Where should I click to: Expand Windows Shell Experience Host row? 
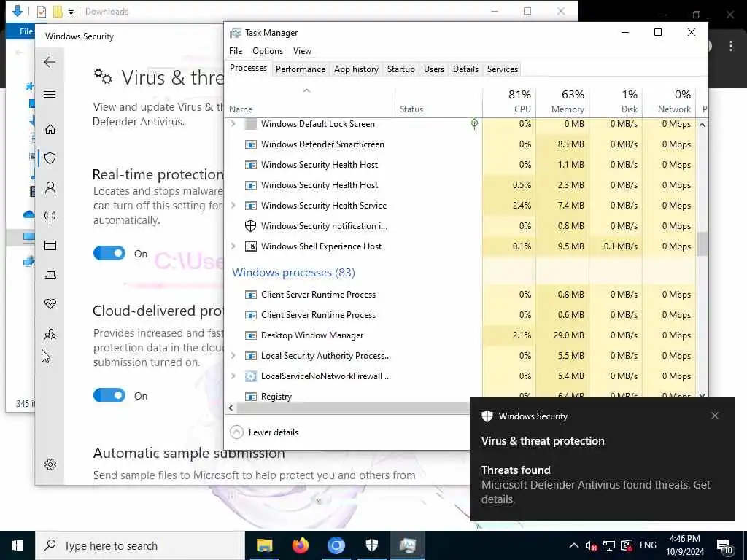coord(233,246)
